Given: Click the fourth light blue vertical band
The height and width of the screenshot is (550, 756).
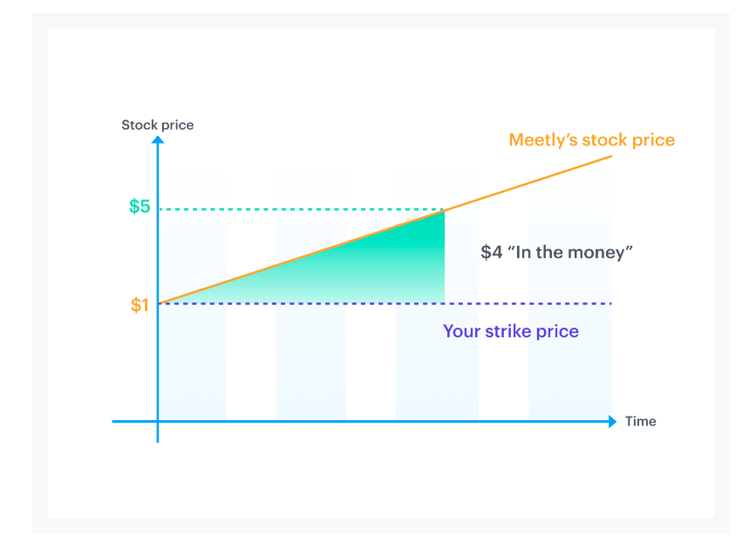Looking at the screenshot, I should tap(569, 366).
